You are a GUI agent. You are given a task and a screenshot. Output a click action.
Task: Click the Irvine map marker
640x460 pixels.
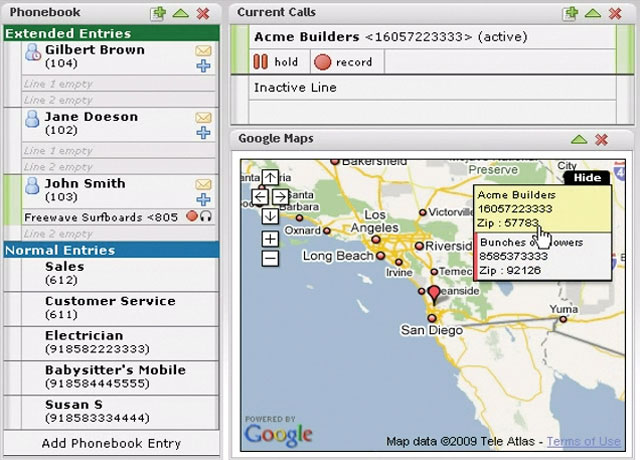(x=399, y=262)
